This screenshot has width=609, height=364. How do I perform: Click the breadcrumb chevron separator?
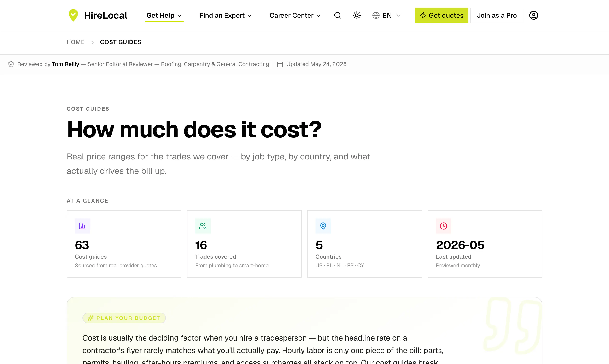pos(92,42)
